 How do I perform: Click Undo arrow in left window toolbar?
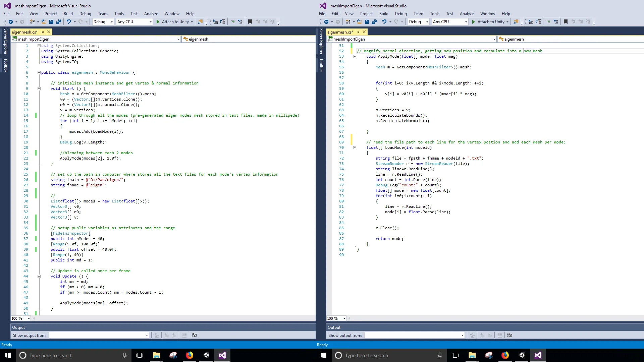click(x=68, y=22)
